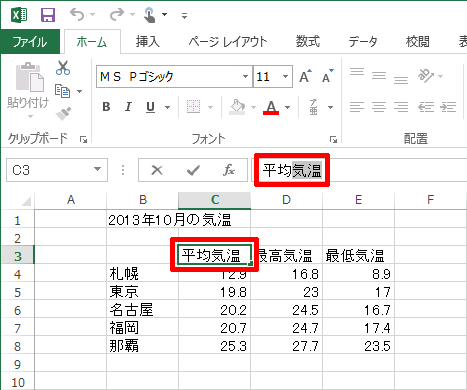Open underline style dropdown arrow

(x=168, y=107)
